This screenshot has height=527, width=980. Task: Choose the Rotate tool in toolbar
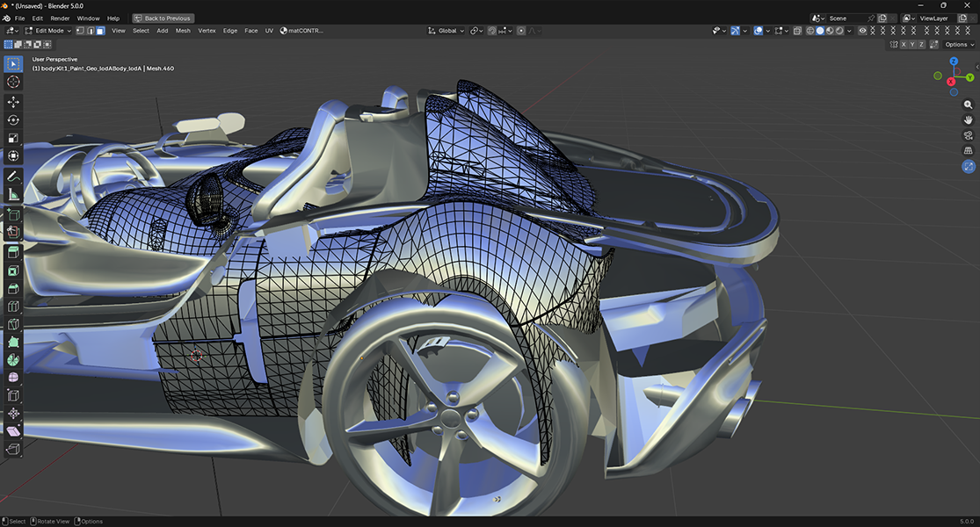pos(13,119)
